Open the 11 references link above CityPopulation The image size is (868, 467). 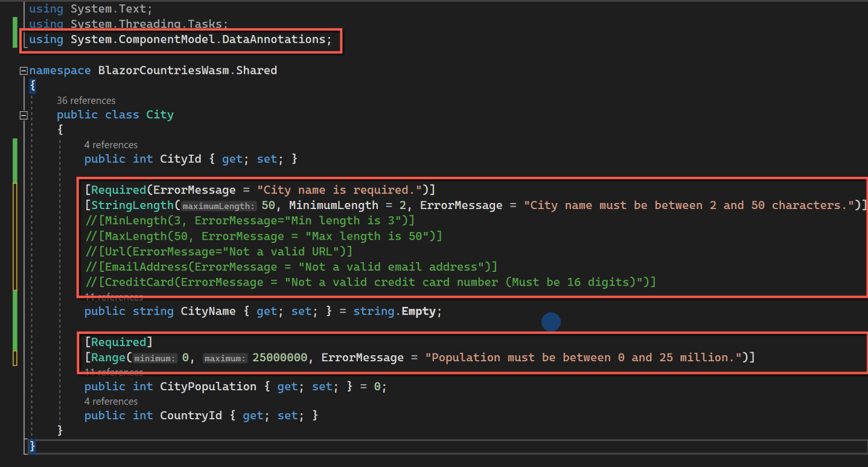tap(114, 372)
